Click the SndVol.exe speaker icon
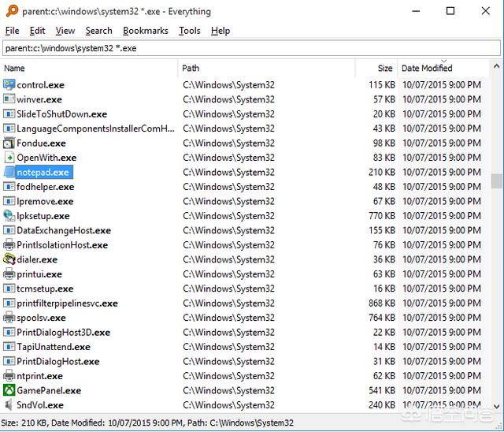Viewport: 504px width, 432px height. pyautogui.click(x=9, y=405)
